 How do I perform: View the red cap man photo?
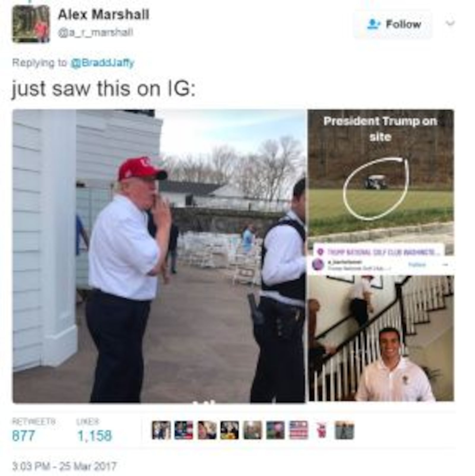coord(159,256)
